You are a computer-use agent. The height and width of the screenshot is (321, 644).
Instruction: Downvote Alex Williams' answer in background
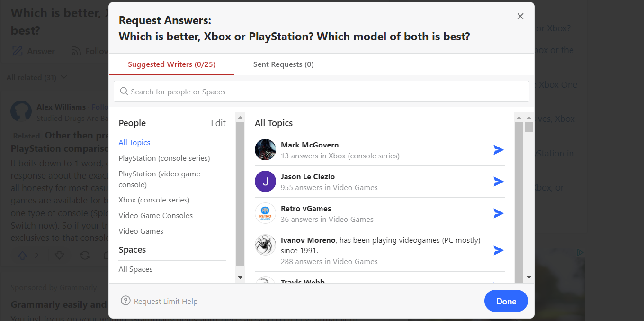coord(59,256)
